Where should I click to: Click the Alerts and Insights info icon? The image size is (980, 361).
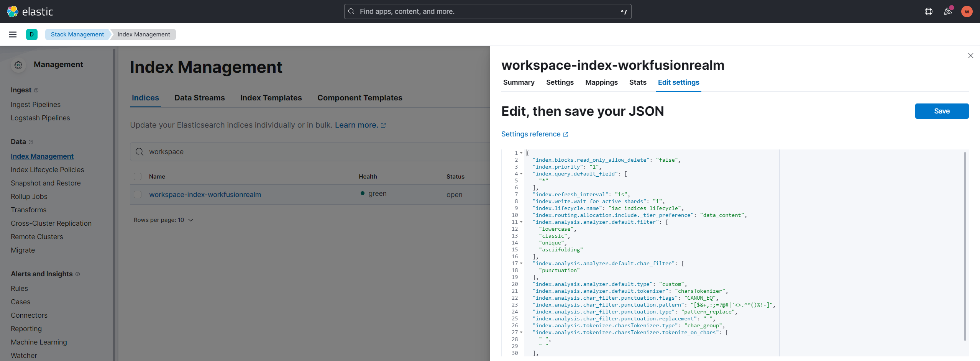(78, 274)
